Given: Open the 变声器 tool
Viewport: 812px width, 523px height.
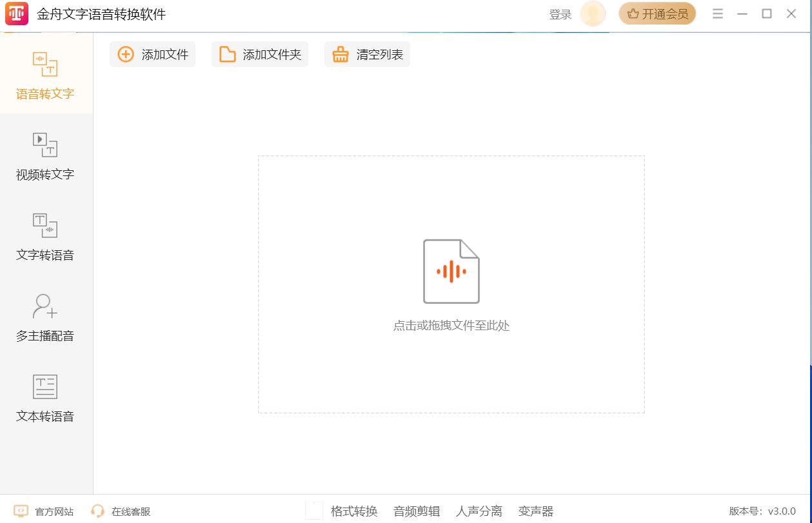Looking at the screenshot, I should (x=535, y=511).
